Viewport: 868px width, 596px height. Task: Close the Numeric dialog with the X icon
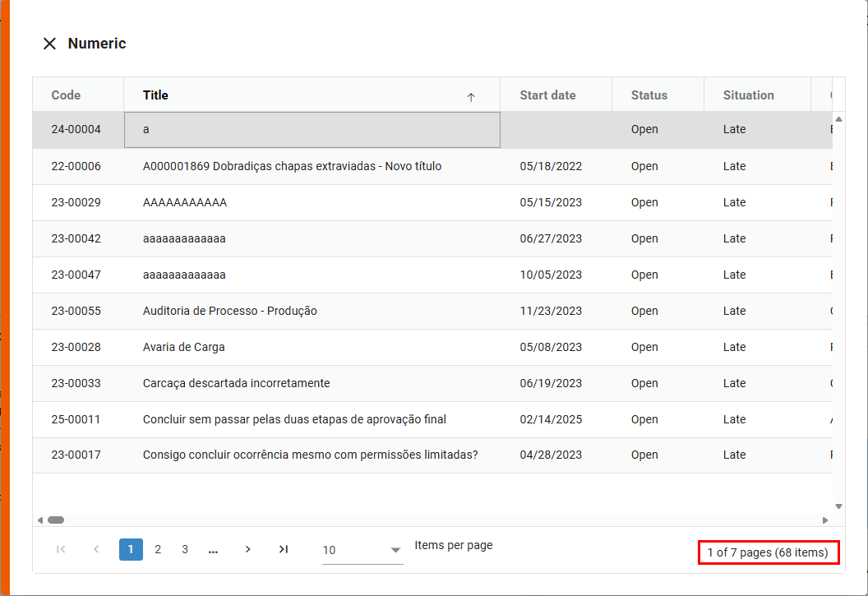click(49, 44)
